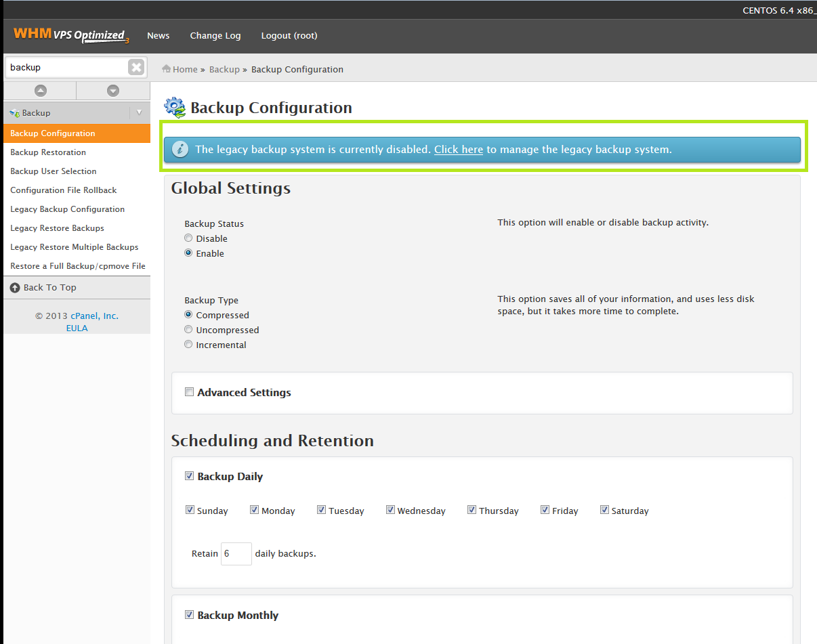The width and height of the screenshot is (817, 644).
Task: Clear the sidebar search with the X icon
Action: click(136, 67)
